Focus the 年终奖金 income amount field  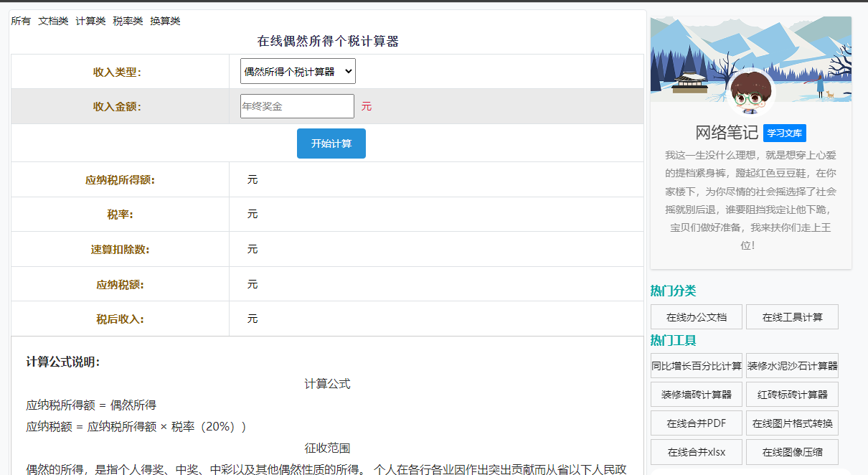(297, 106)
